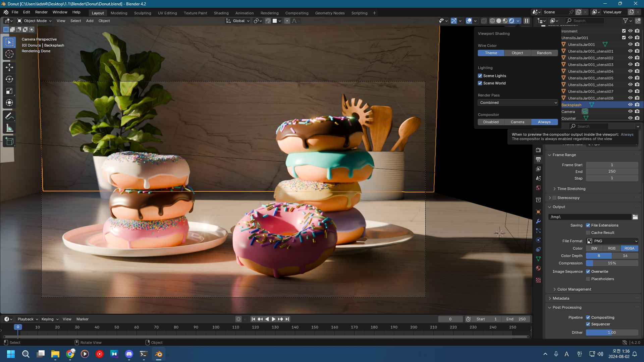Play the animation forward
The image size is (644, 362).
tap(274, 319)
